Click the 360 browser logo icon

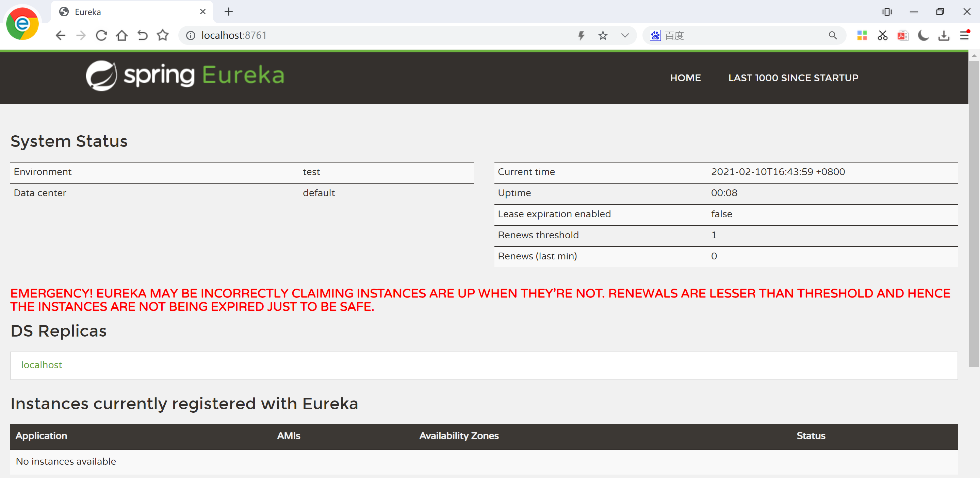(x=22, y=23)
